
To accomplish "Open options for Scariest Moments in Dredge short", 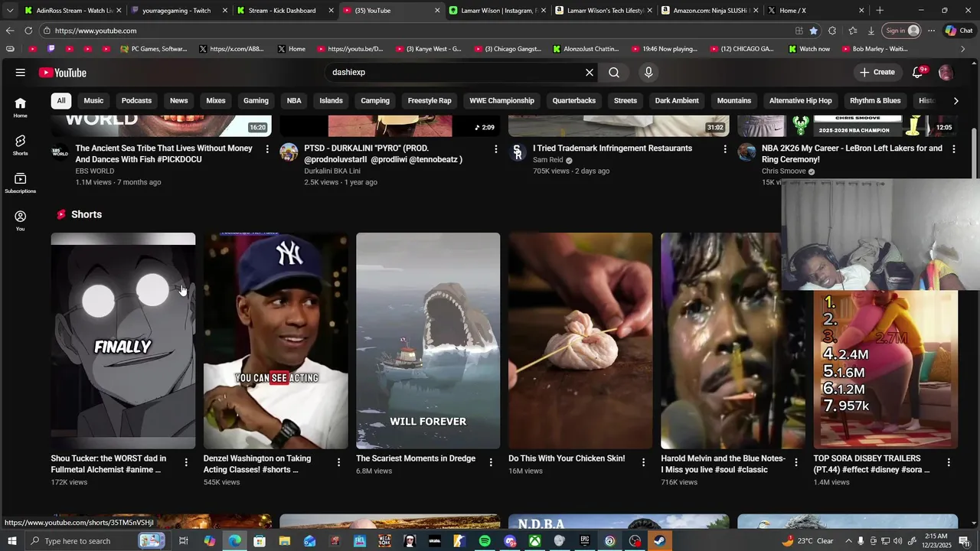I will click(491, 462).
